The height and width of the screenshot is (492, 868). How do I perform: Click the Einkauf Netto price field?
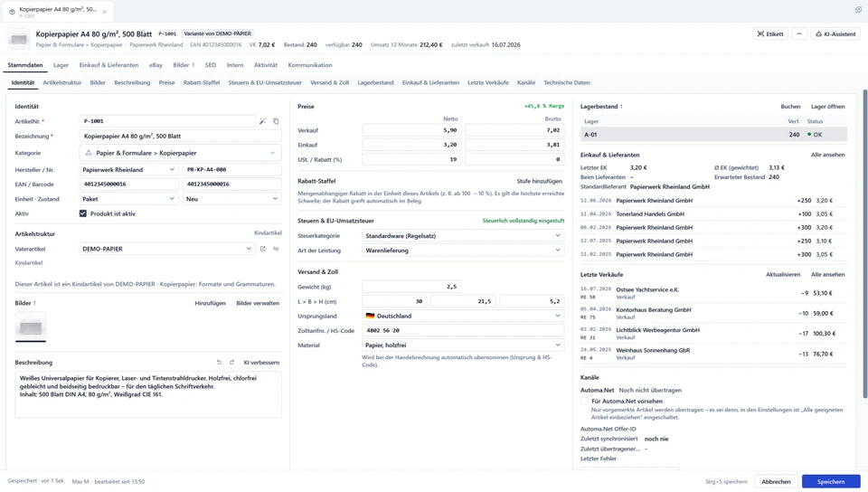click(412, 145)
